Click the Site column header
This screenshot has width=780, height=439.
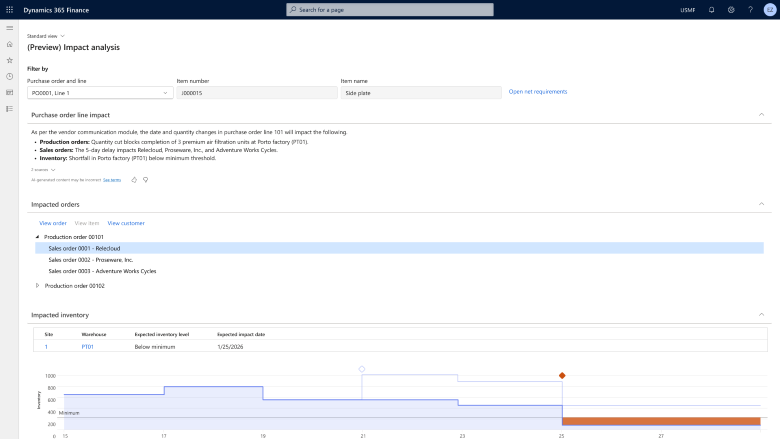(49, 335)
